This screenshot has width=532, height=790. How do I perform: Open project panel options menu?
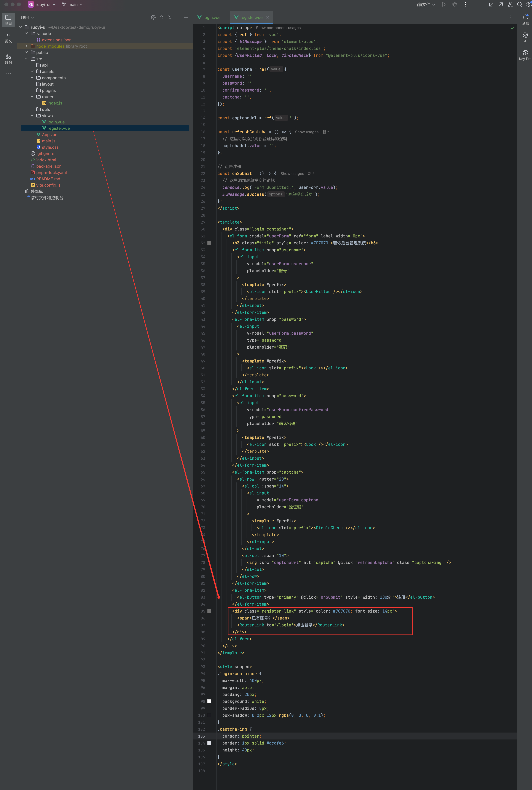click(x=178, y=17)
